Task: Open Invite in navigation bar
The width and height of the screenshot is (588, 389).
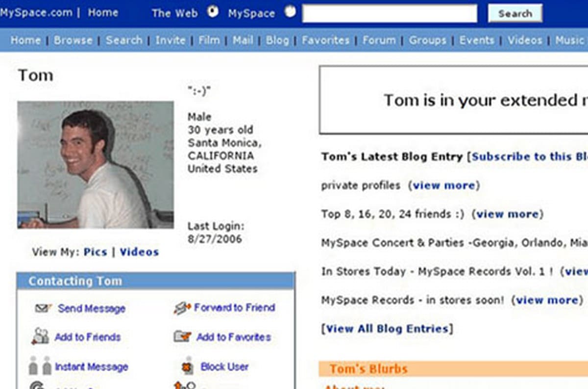Action: 170,40
